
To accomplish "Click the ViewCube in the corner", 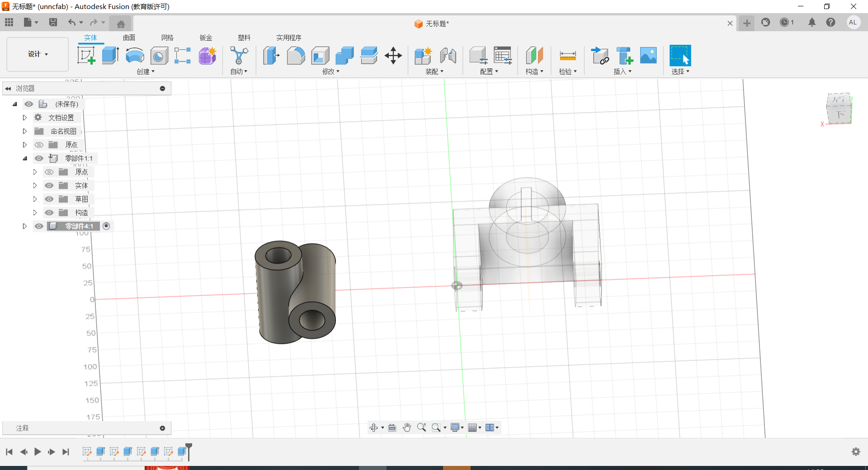I will (x=839, y=109).
